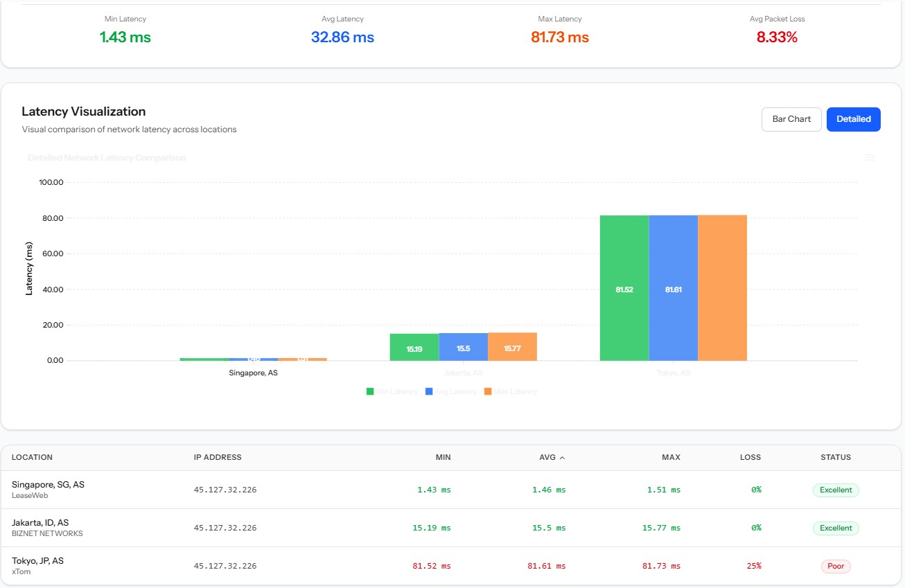
Task: Sort table by MIN column header
Action: [443, 457]
